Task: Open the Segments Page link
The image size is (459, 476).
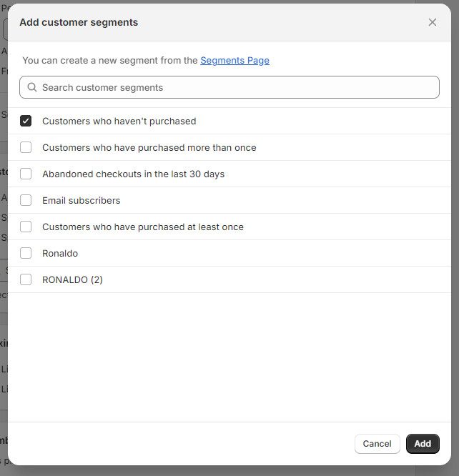Action: [x=235, y=61]
